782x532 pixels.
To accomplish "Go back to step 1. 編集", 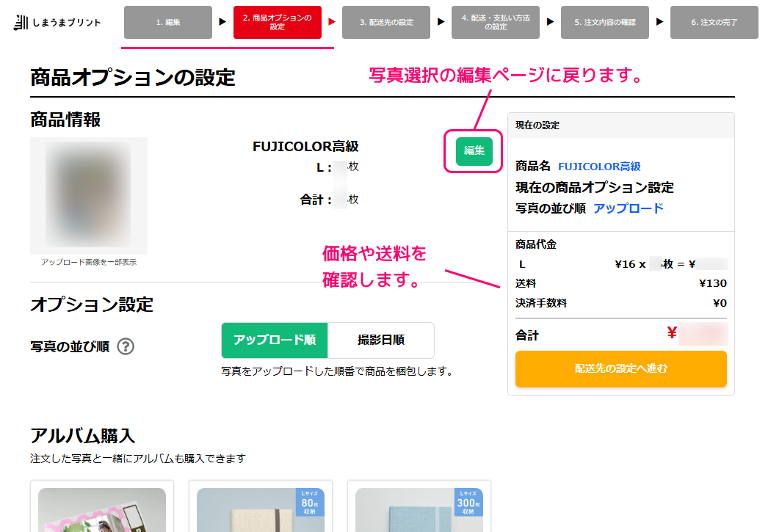I will [168, 23].
